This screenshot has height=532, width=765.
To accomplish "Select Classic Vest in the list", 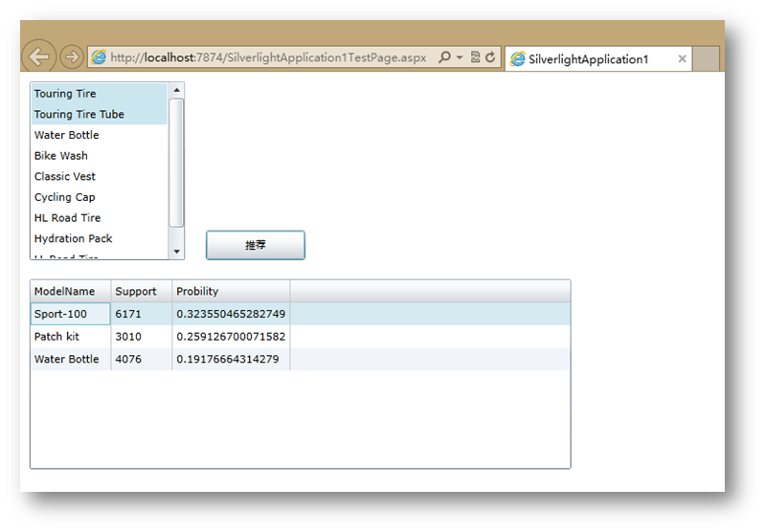I will tap(100, 176).
